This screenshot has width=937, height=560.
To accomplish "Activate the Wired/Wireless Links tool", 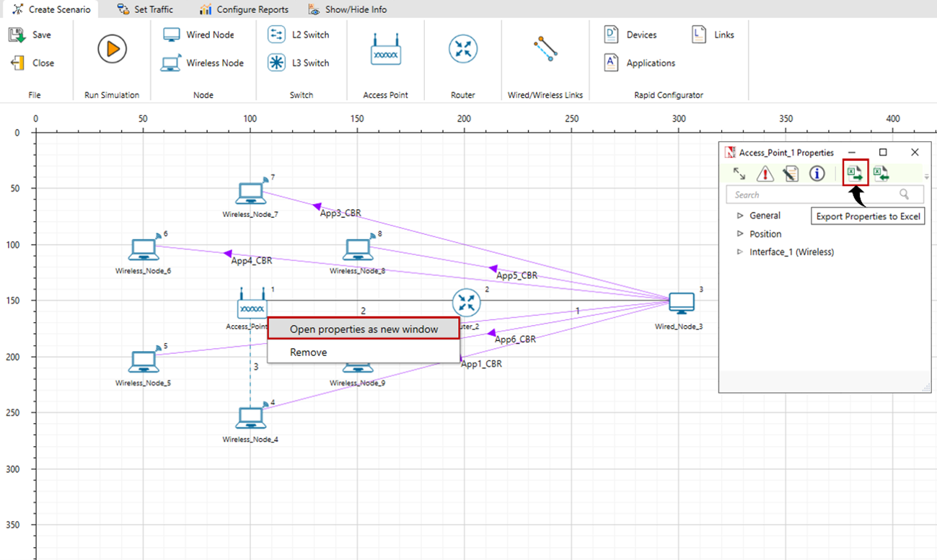I will click(545, 49).
